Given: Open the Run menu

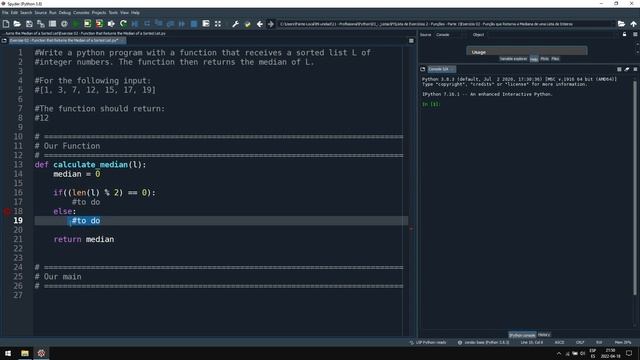Looking at the screenshot, I should pos(53,13).
